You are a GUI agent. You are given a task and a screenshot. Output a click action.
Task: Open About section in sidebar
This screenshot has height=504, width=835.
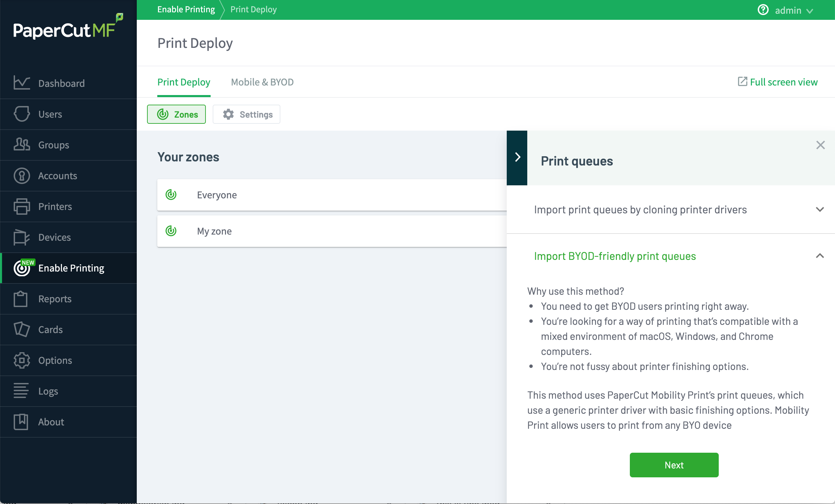pyautogui.click(x=68, y=422)
